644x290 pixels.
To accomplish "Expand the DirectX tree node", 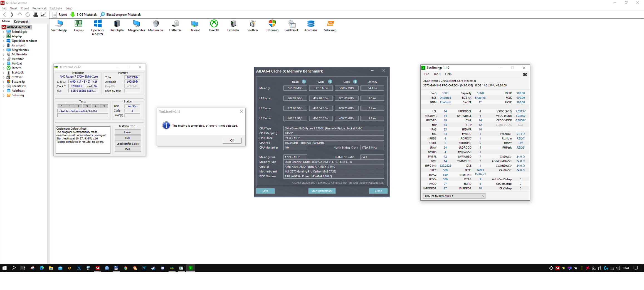I will (x=4, y=68).
